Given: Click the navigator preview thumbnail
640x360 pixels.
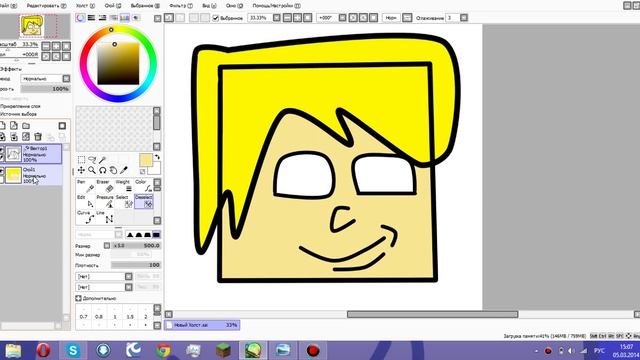Looking at the screenshot, I should 32,26.
